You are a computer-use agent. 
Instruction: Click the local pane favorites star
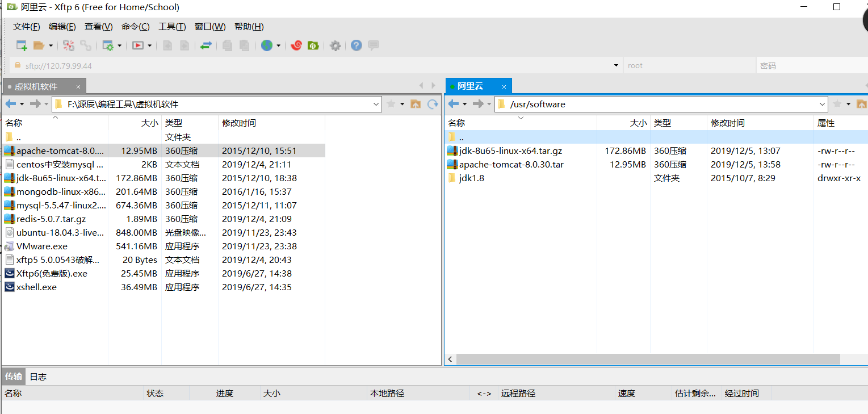pos(391,104)
